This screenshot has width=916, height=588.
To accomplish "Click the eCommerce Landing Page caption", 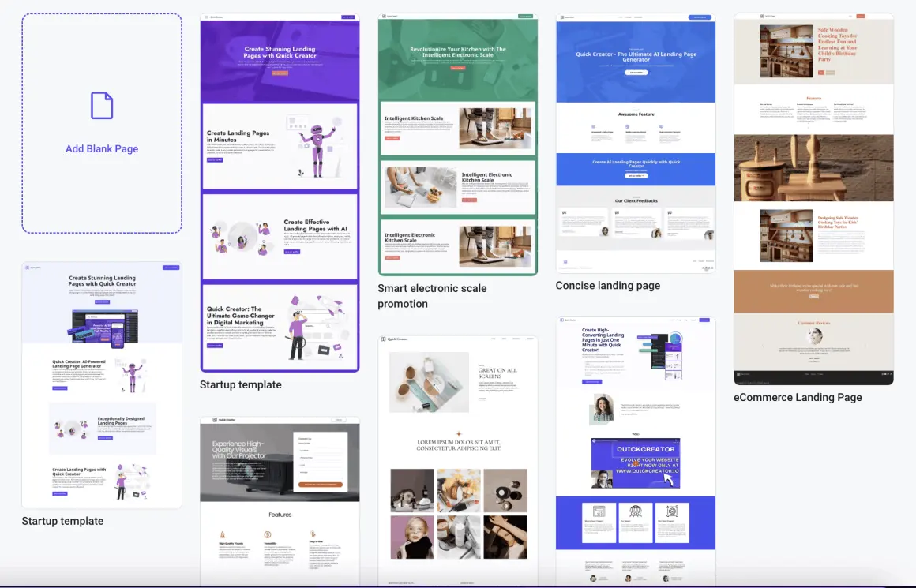I will click(797, 398).
